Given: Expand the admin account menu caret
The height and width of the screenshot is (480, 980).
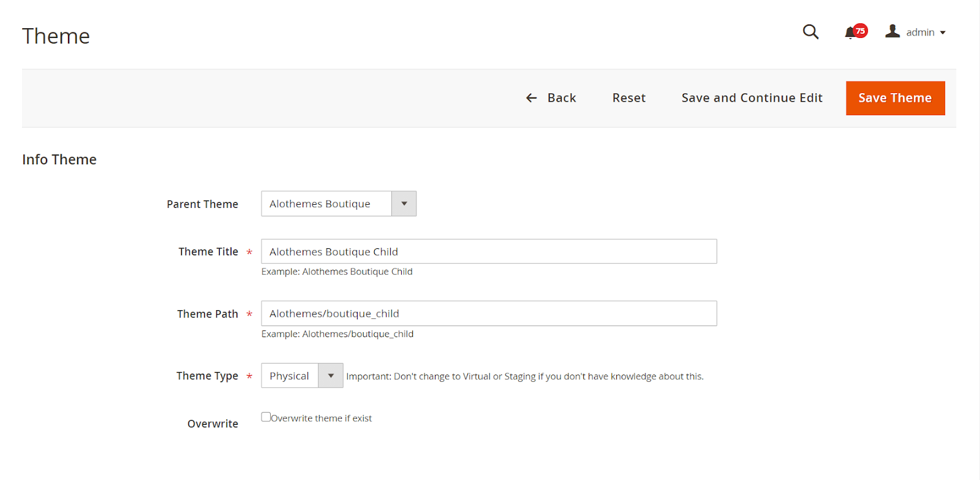Looking at the screenshot, I should [943, 32].
